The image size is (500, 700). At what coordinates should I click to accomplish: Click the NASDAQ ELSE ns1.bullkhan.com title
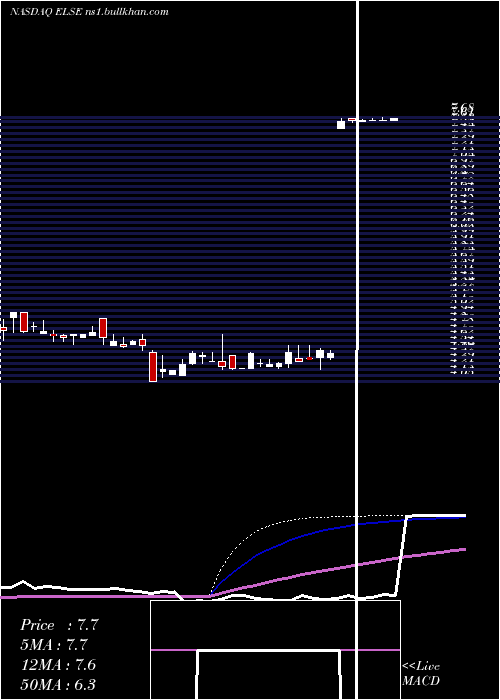tap(89, 12)
